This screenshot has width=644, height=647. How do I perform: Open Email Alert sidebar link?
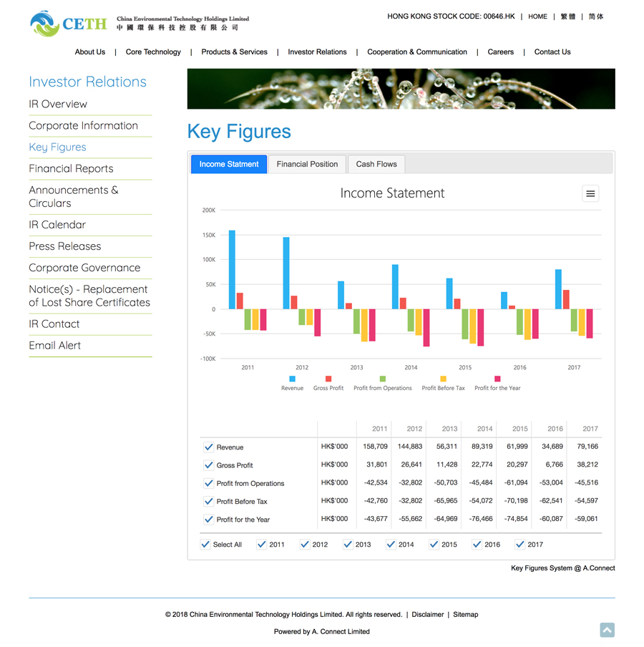tap(55, 346)
